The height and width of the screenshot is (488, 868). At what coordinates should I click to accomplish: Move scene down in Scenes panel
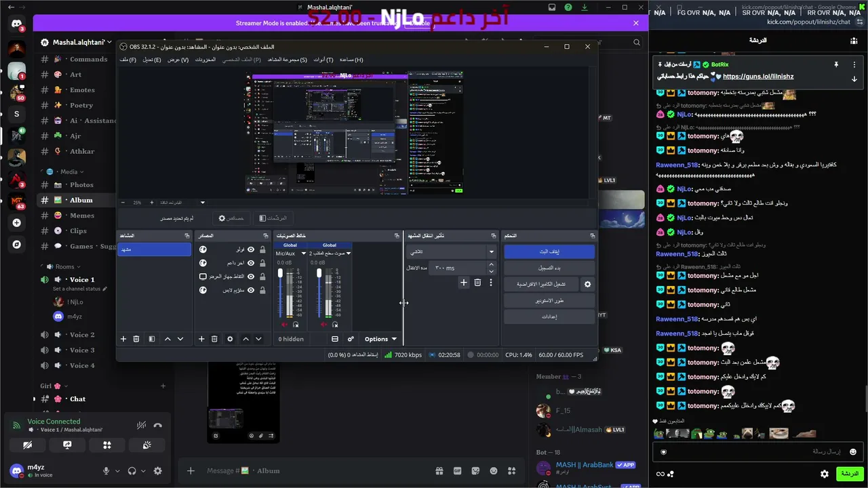point(180,339)
